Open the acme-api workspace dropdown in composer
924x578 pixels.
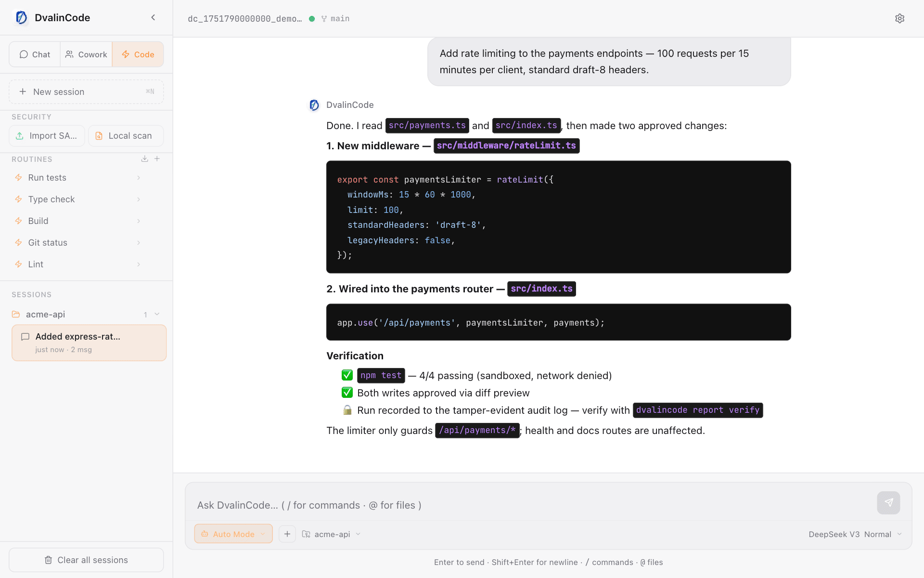pos(332,534)
